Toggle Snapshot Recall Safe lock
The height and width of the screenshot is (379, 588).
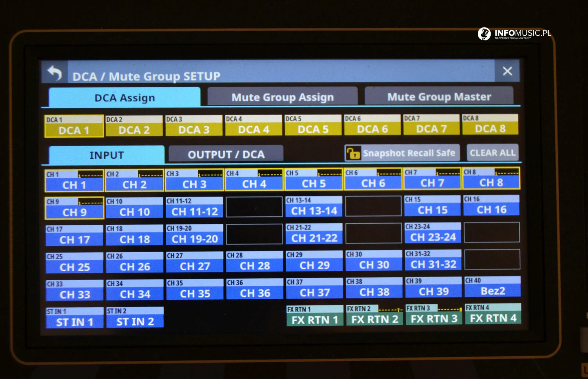tap(402, 153)
